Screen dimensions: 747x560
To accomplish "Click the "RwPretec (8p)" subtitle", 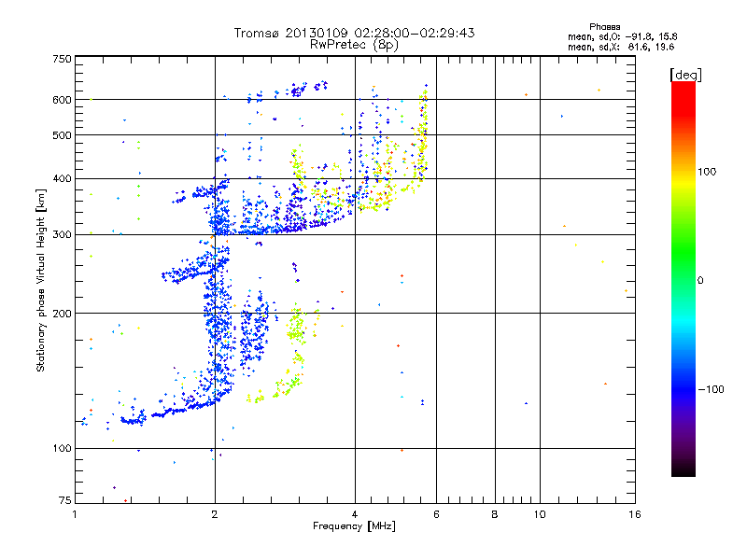I will [x=355, y=45].
